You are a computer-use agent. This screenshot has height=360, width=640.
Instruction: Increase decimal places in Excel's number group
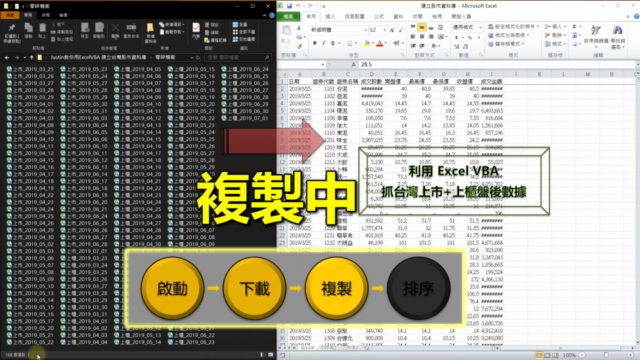[456, 47]
